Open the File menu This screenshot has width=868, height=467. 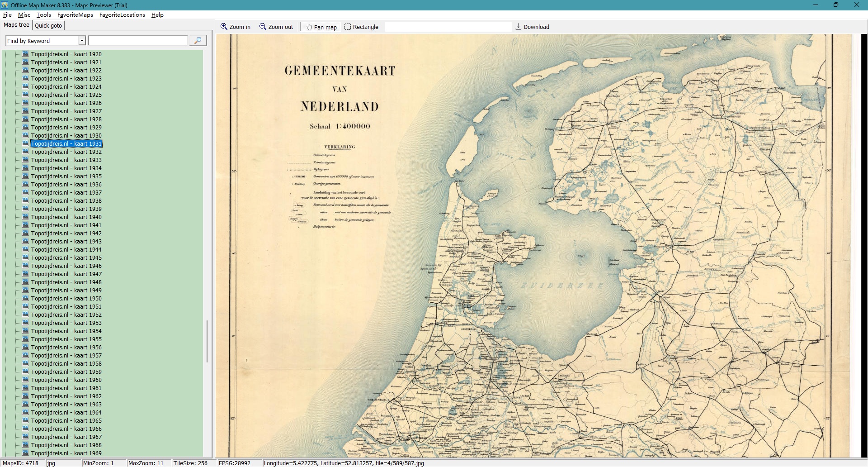pyautogui.click(x=7, y=15)
